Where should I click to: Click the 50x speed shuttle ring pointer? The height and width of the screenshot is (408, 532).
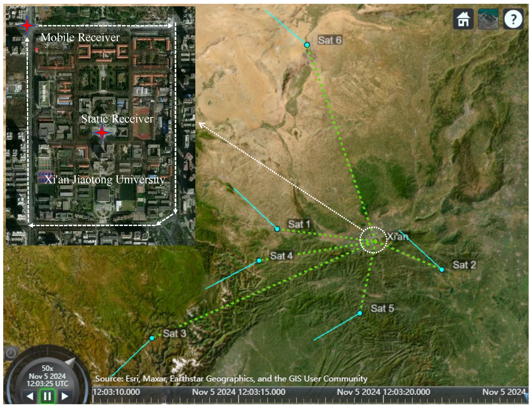(70, 362)
